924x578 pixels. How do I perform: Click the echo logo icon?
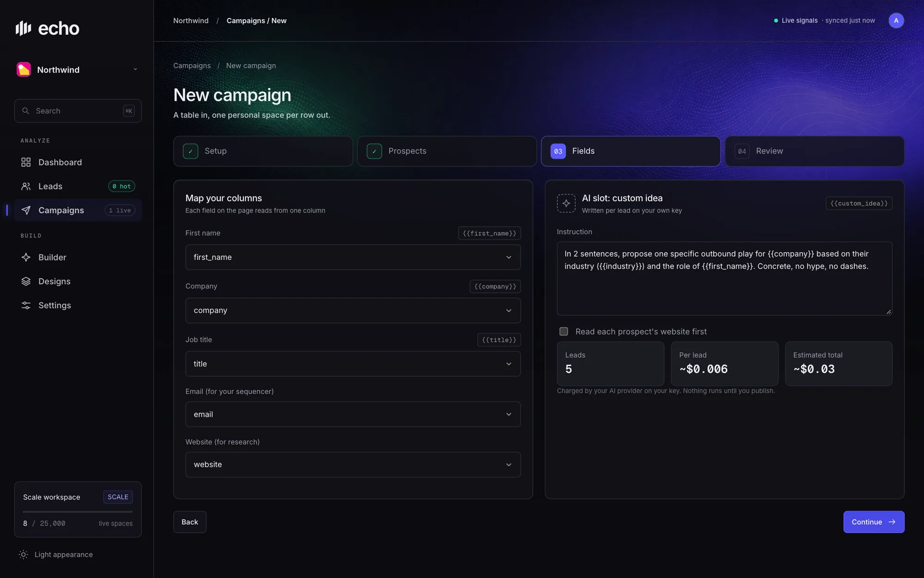[x=24, y=28]
